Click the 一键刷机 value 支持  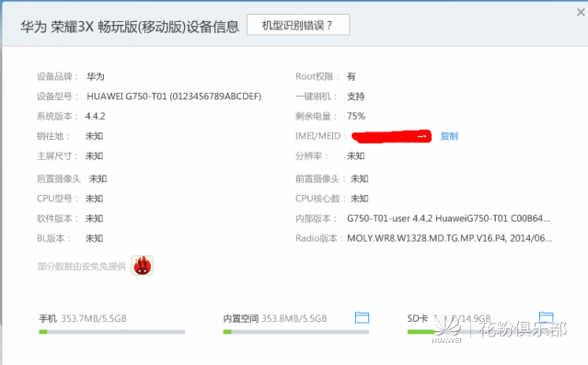(x=356, y=97)
